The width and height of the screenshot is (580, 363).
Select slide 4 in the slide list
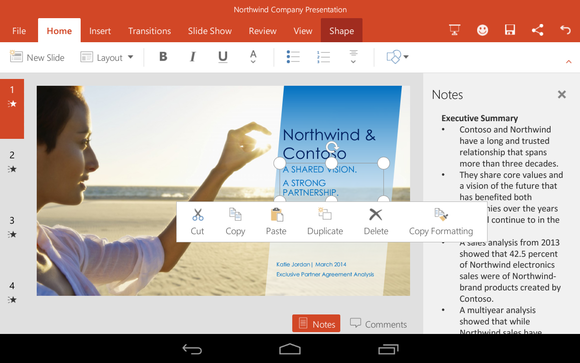pyautogui.click(x=12, y=292)
